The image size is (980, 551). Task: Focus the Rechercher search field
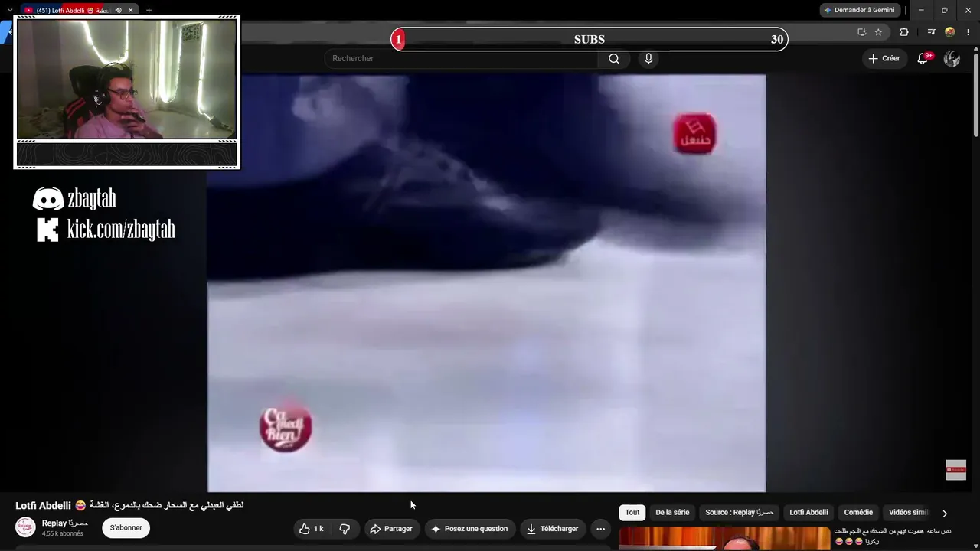coord(462,59)
